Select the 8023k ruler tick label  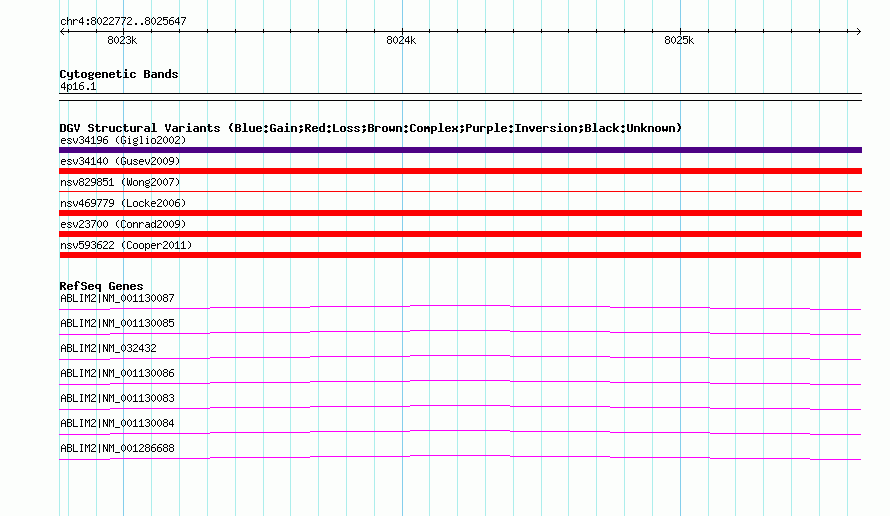122,40
